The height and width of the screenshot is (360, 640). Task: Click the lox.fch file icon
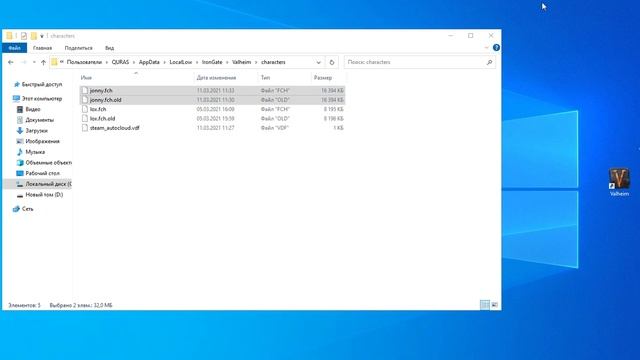(x=85, y=109)
